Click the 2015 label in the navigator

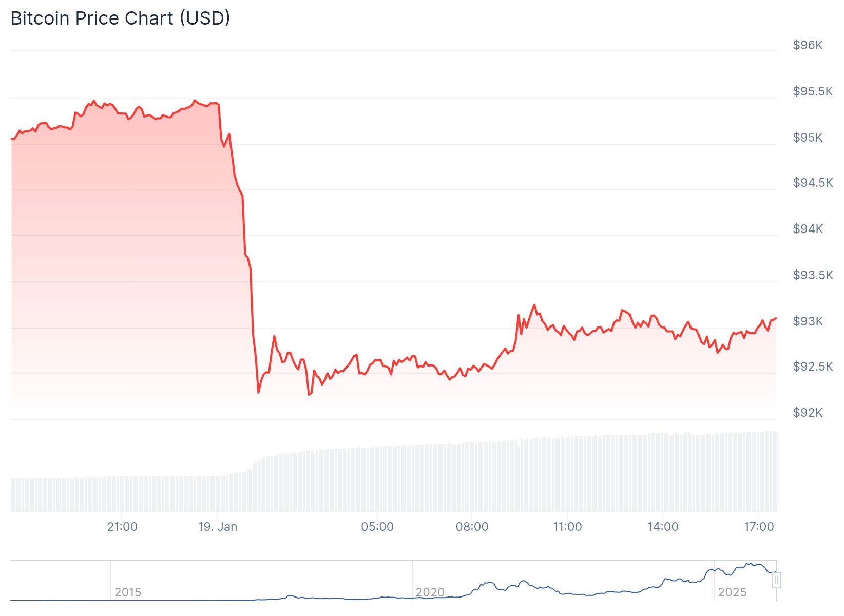pos(128,592)
